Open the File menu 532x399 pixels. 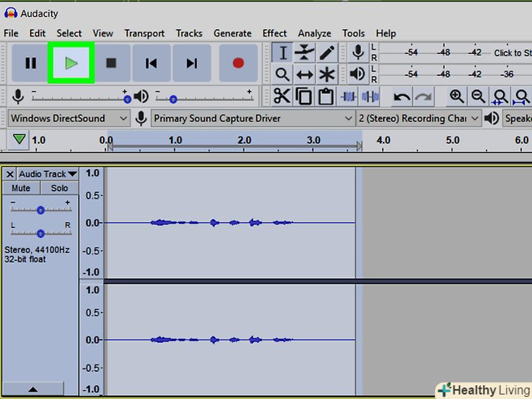click(x=11, y=34)
